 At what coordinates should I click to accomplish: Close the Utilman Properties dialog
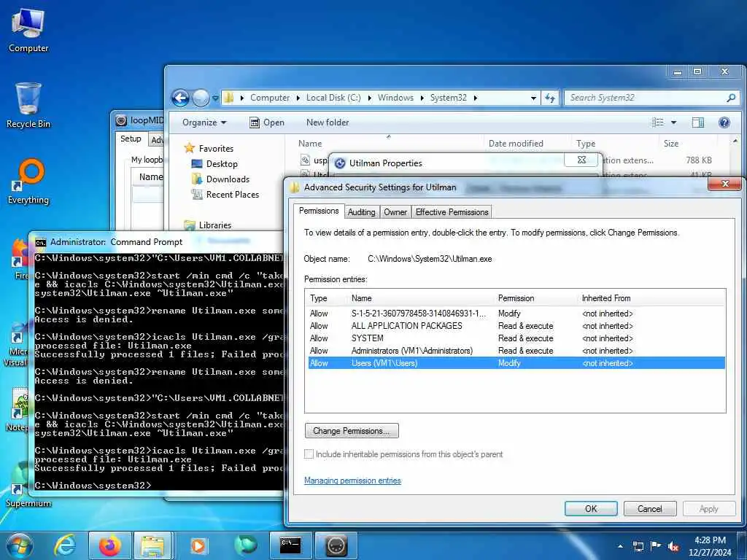[x=581, y=160]
